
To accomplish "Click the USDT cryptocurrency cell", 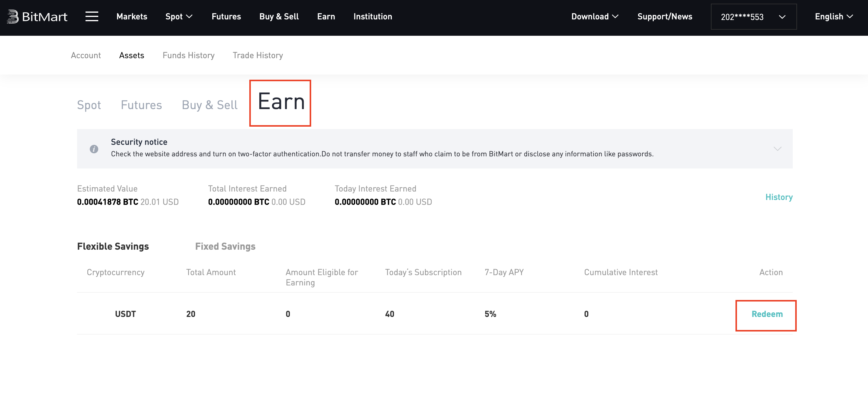I will tap(125, 314).
